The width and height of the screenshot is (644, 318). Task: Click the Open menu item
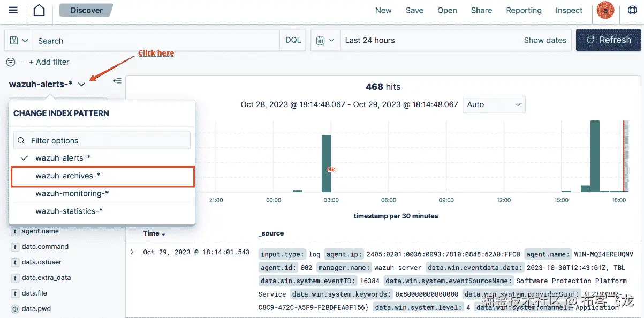(x=447, y=10)
